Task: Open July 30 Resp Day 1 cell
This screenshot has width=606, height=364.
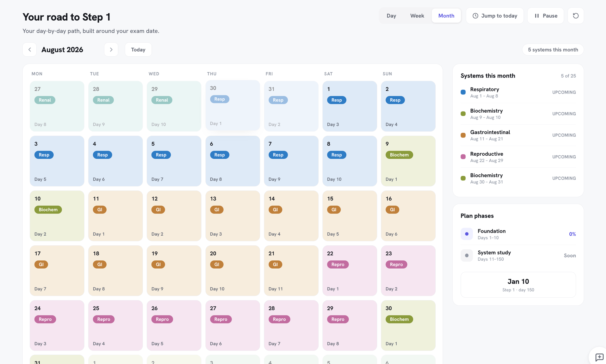Action: (233, 105)
